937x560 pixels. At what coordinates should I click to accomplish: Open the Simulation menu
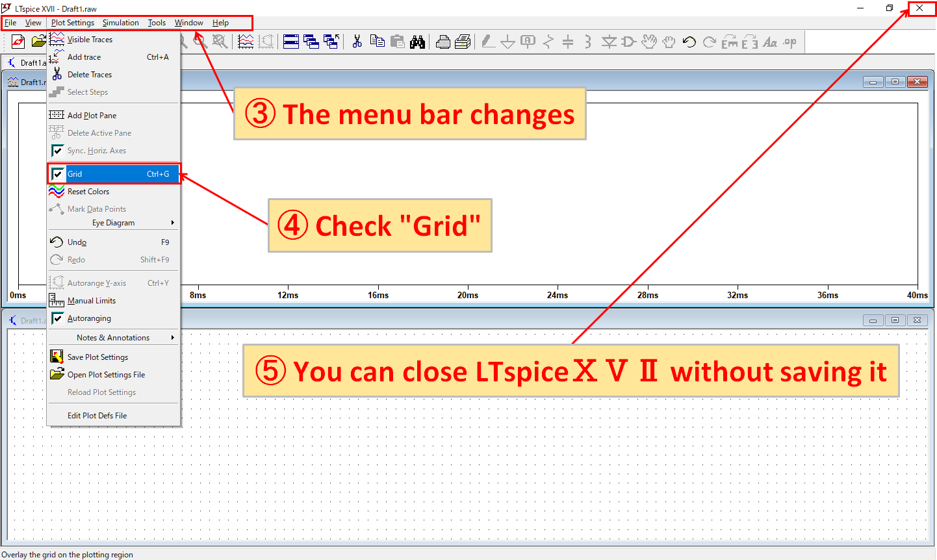point(120,22)
